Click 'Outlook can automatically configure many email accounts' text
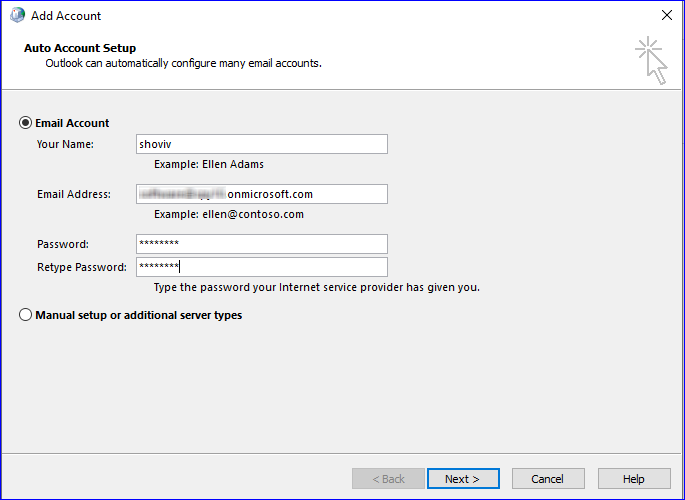685x500 pixels. coord(183,63)
